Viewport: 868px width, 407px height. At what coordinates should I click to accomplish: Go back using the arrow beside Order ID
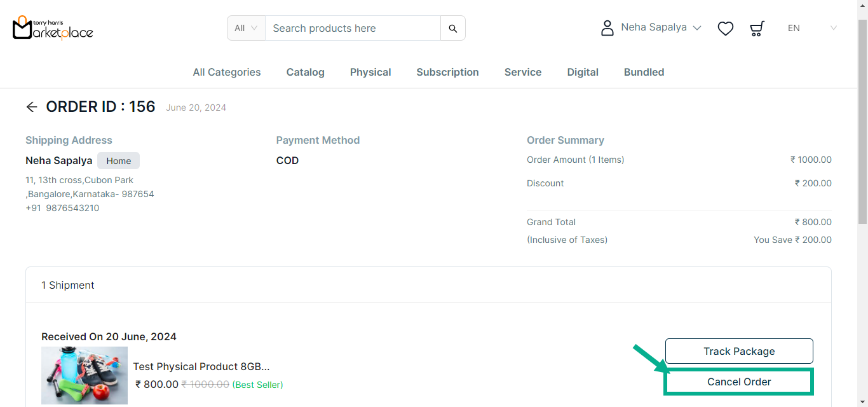[32, 107]
